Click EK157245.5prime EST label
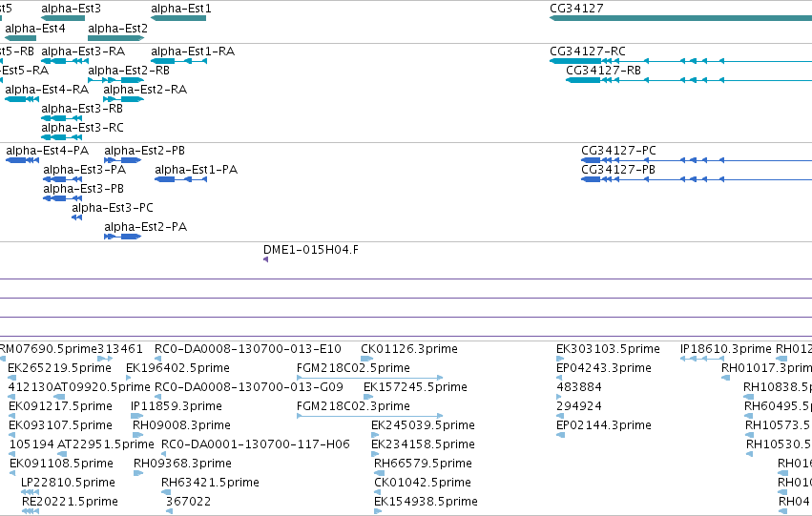The image size is (812, 516). 415,387
